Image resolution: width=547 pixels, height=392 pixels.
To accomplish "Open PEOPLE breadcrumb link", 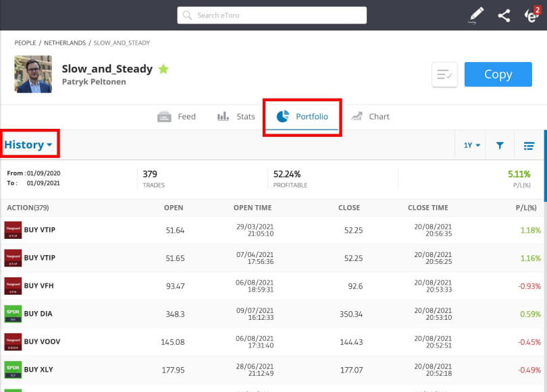I will (25, 43).
